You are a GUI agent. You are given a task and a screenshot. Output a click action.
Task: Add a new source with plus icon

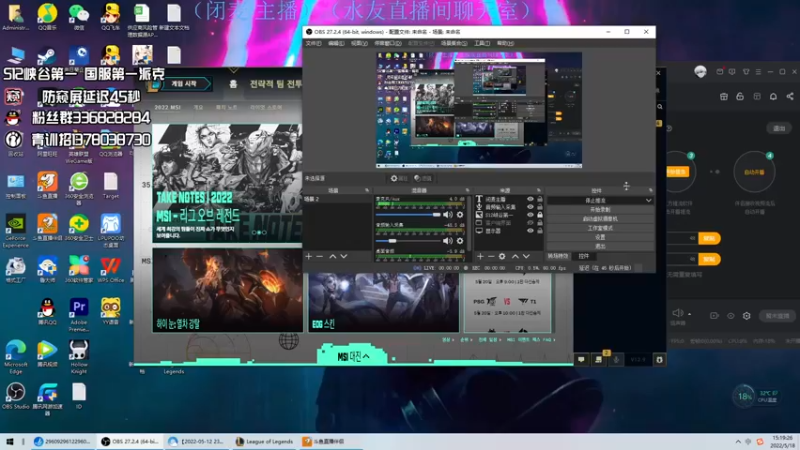[x=480, y=256]
